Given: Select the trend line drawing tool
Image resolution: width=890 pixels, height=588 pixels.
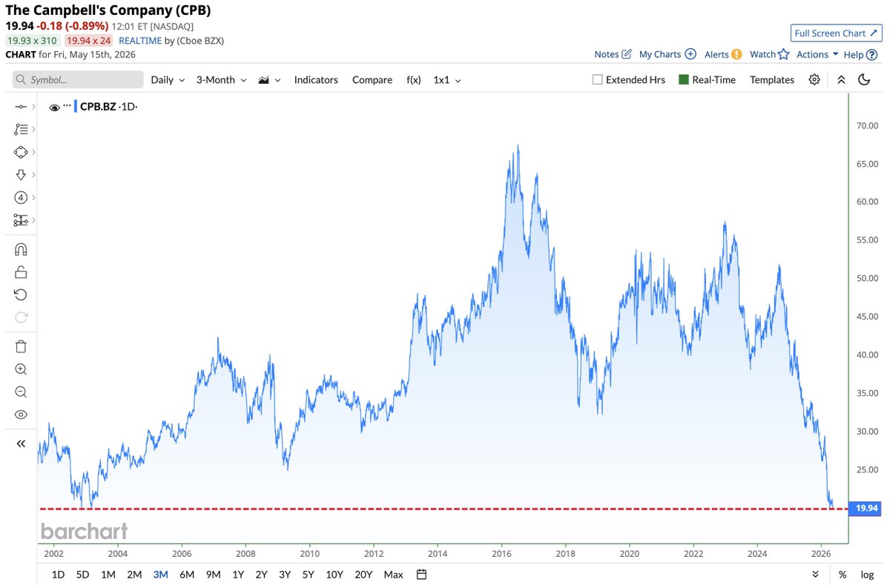Looking at the screenshot, I should click(21, 107).
